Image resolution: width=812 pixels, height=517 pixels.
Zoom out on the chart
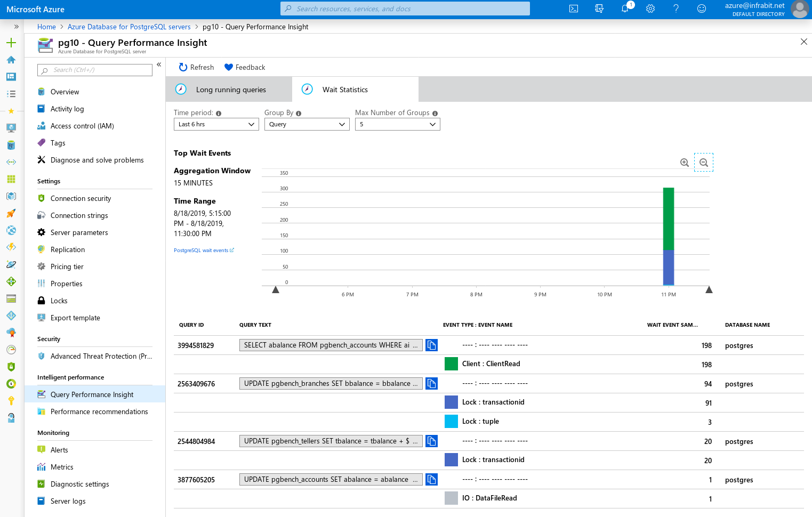click(x=704, y=163)
